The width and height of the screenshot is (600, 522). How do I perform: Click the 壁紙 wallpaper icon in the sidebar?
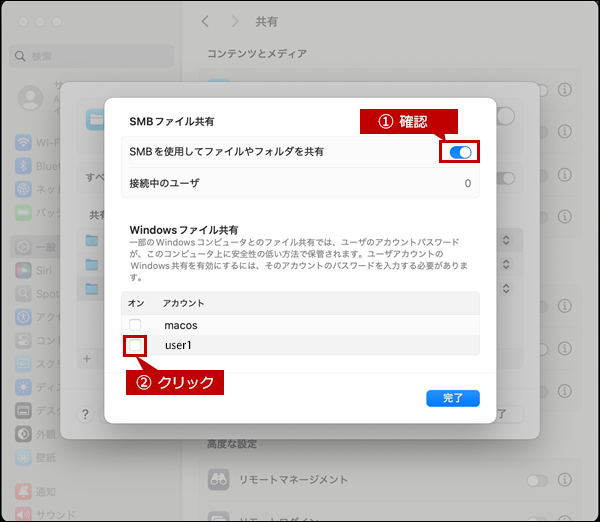click(x=24, y=456)
